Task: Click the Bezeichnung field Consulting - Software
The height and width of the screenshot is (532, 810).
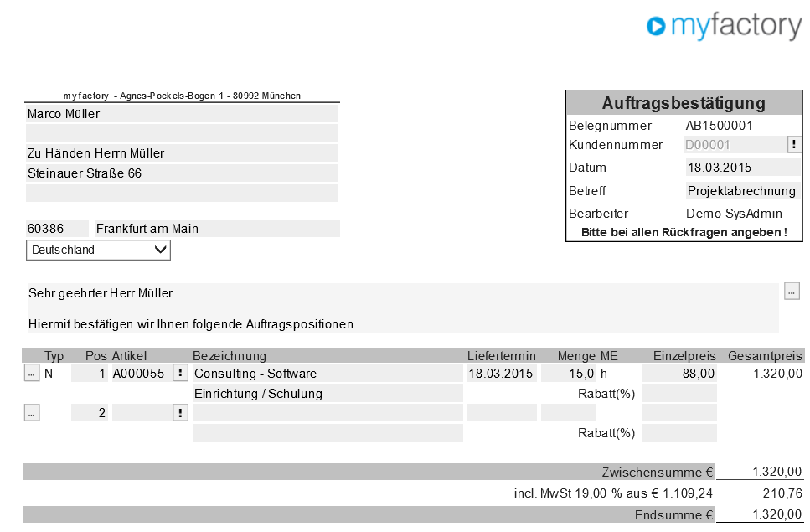Action: (x=328, y=373)
